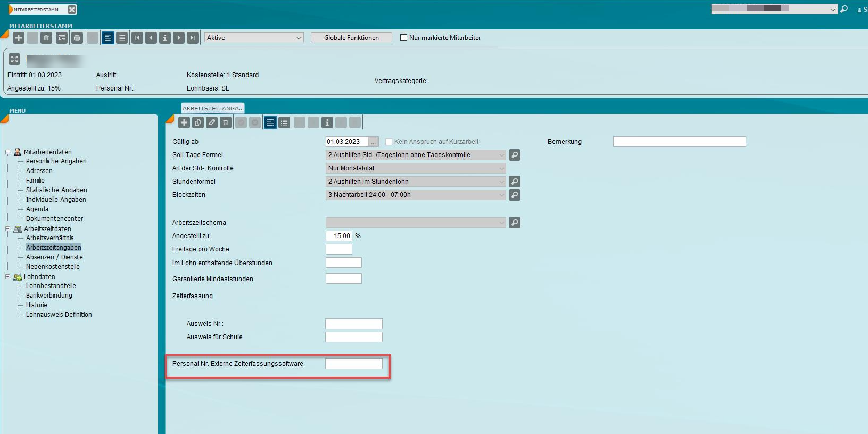
Task: Copy the current Arbeitszeitangaben entry
Action: pos(198,123)
